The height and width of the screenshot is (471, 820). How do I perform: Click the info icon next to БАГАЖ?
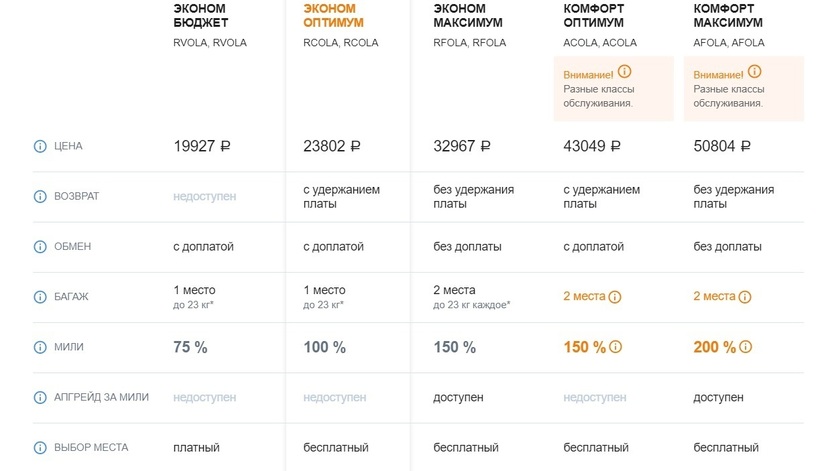click(x=40, y=297)
